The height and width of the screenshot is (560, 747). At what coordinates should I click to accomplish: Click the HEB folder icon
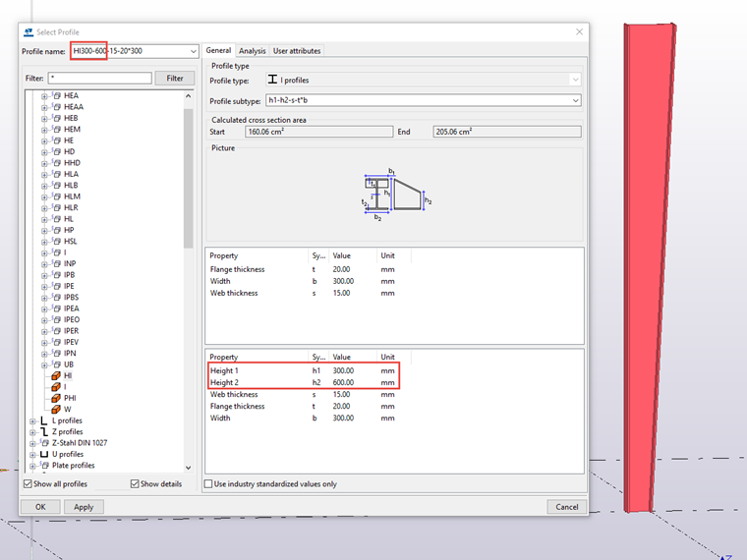(56, 118)
